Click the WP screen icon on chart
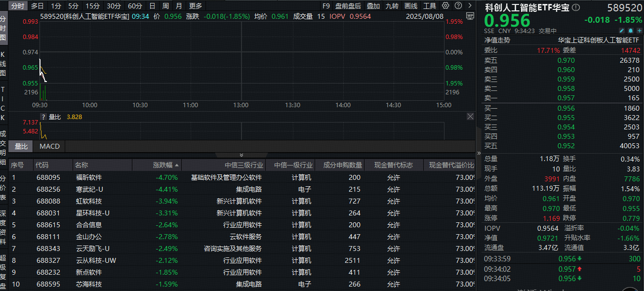 click(x=469, y=16)
